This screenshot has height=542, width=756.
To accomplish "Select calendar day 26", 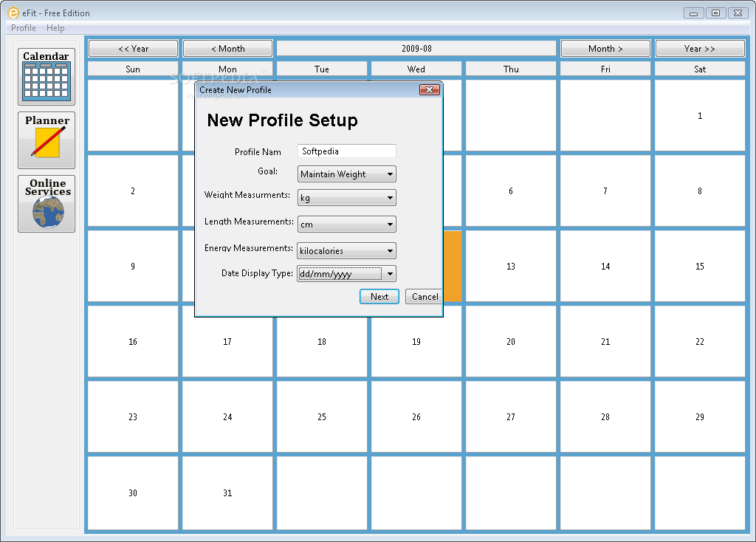I will click(x=416, y=416).
